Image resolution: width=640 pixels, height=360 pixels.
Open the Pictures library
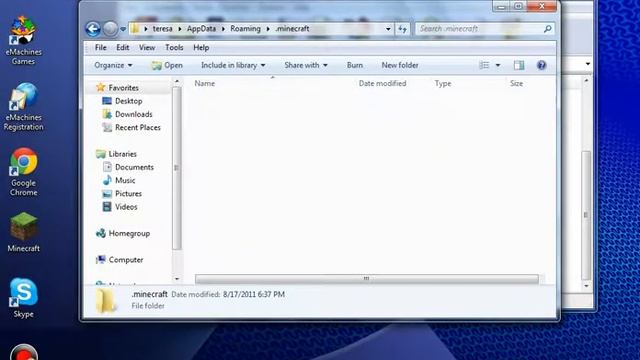click(x=128, y=193)
